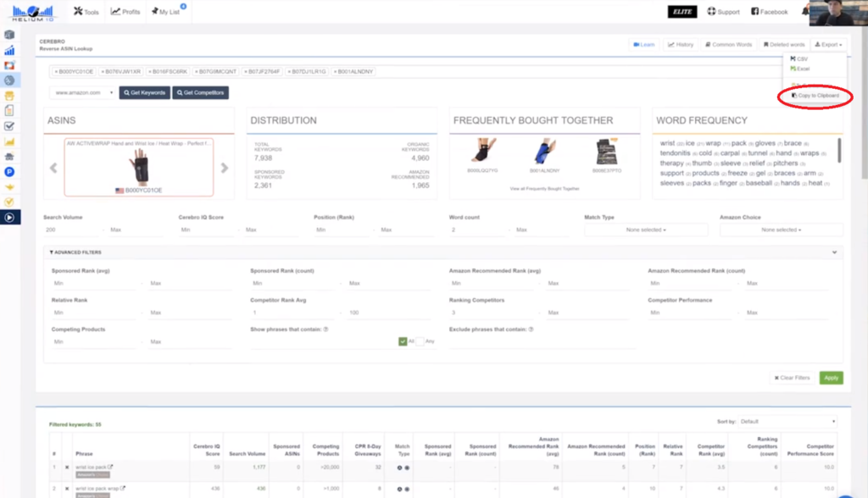Open the www.amazon.com marketplace dropdown
Viewport: 868px width, 498px height.
click(83, 92)
